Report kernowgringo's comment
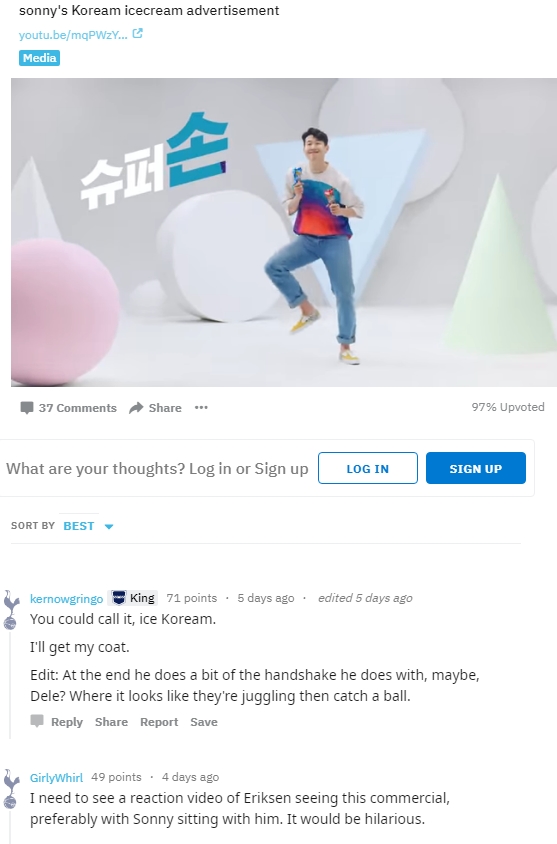 click(x=159, y=722)
